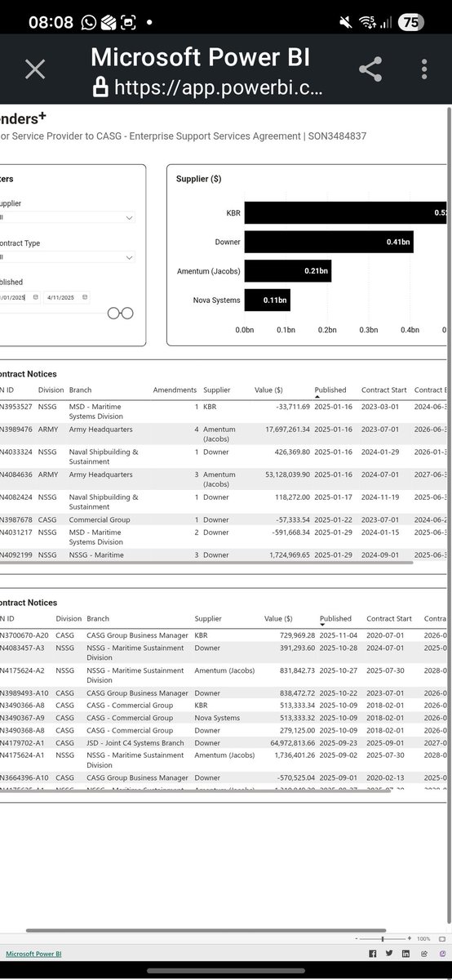This screenshot has width=452, height=980.
Task: Click the zoom level slider
Action: (x=383, y=938)
